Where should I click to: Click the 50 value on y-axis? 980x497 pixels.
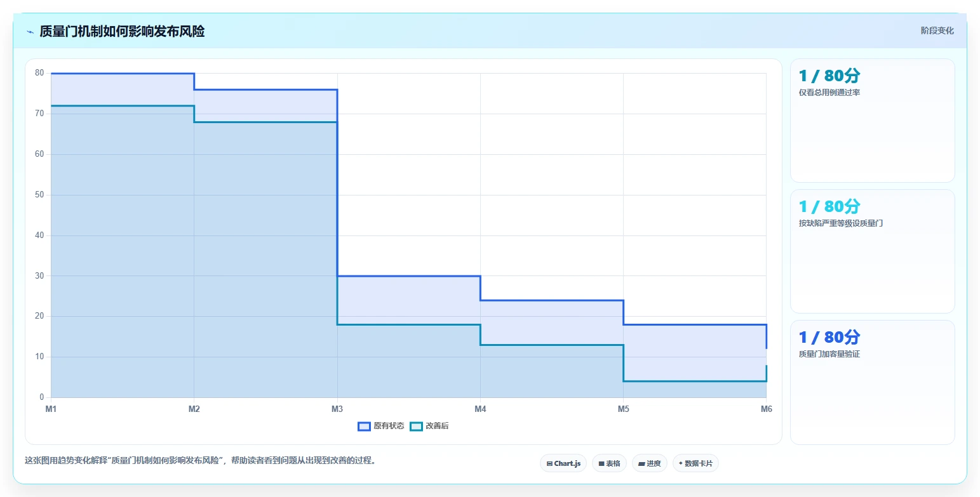39,195
